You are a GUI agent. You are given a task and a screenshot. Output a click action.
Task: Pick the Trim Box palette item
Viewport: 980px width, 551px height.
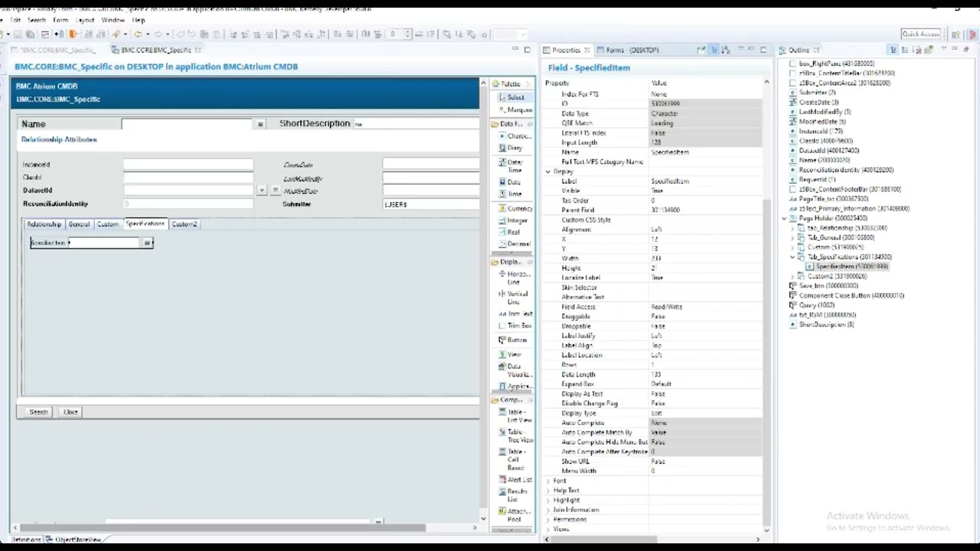click(x=515, y=326)
